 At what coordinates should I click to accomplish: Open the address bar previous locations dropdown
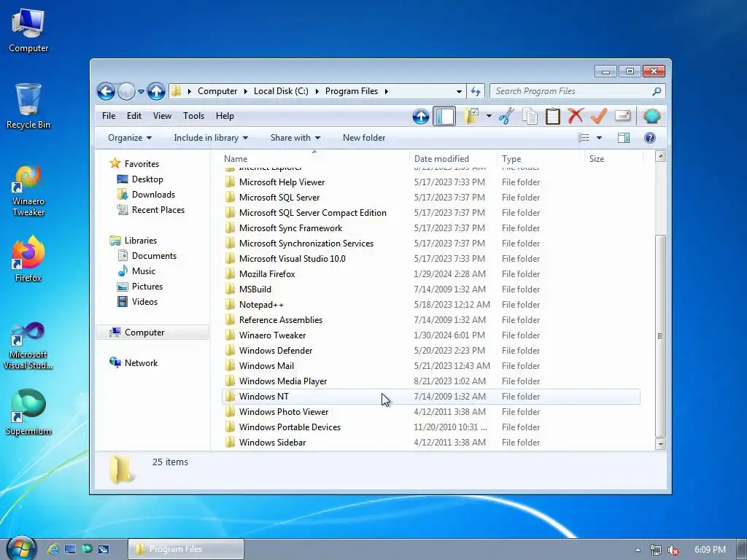[x=459, y=91]
